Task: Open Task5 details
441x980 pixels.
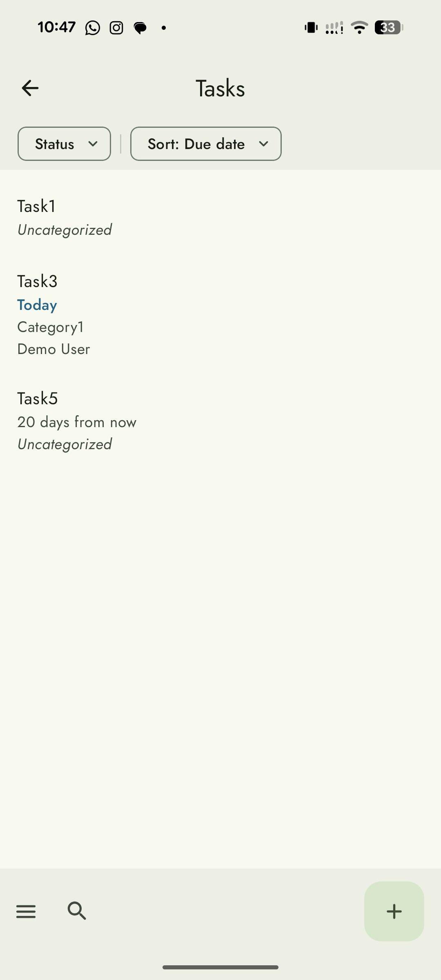Action: [x=38, y=399]
